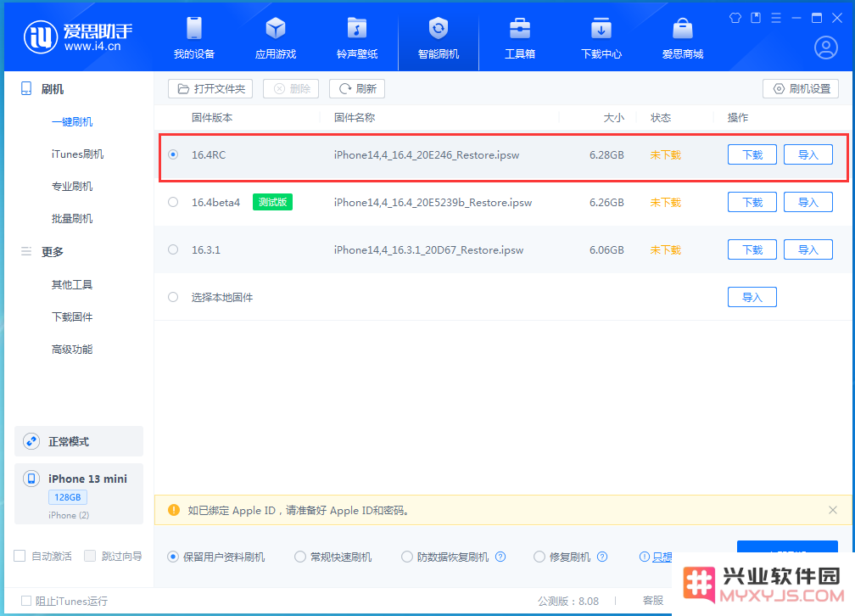Open 应用游戏 apps section
The image size is (855, 616).
pos(276,38)
